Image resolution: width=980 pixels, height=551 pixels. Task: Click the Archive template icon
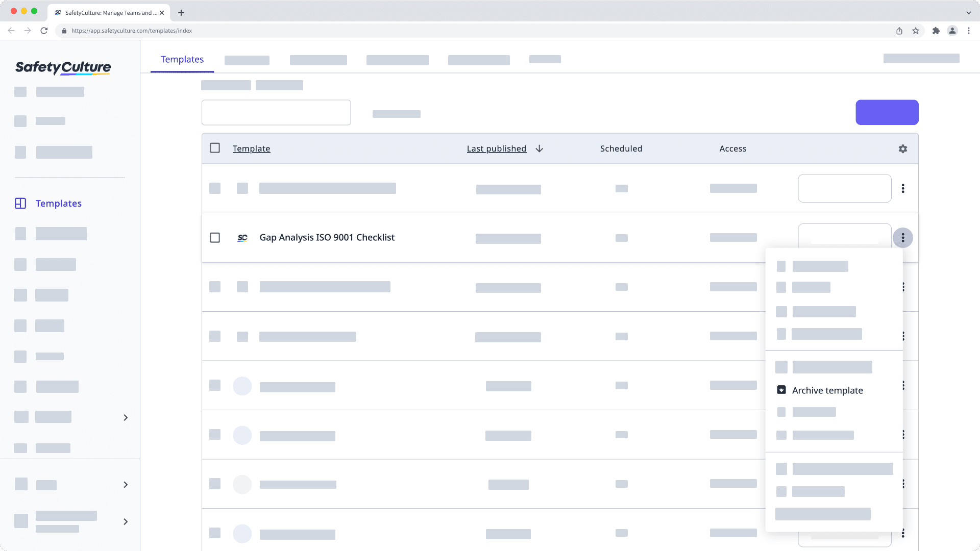781,390
